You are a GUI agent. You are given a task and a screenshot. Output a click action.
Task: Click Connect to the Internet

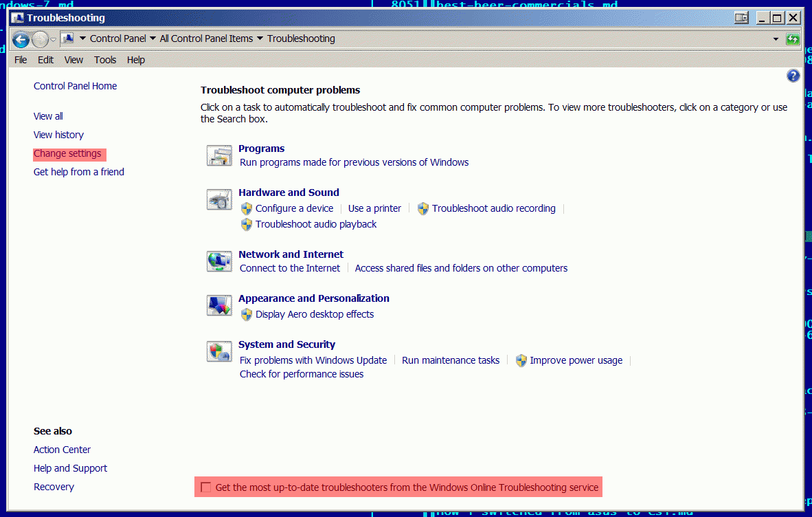coord(290,268)
